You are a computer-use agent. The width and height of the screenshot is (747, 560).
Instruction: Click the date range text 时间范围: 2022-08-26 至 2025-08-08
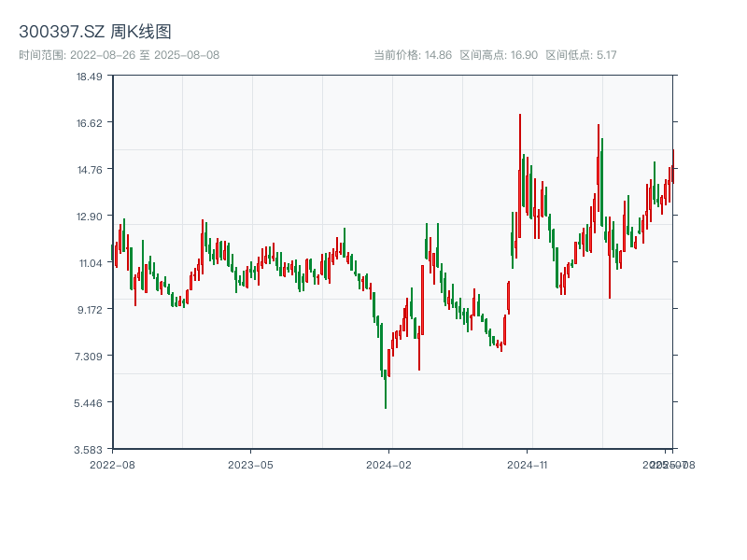pyautogui.click(x=120, y=55)
